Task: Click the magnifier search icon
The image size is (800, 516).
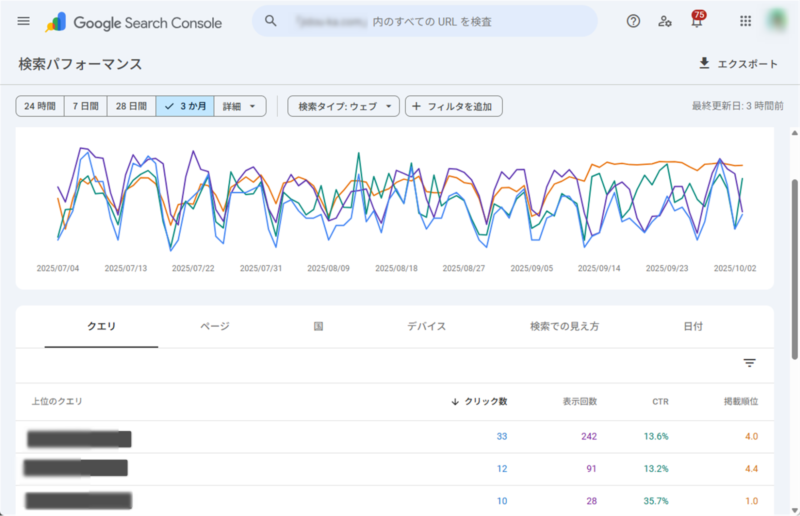Action: point(271,21)
